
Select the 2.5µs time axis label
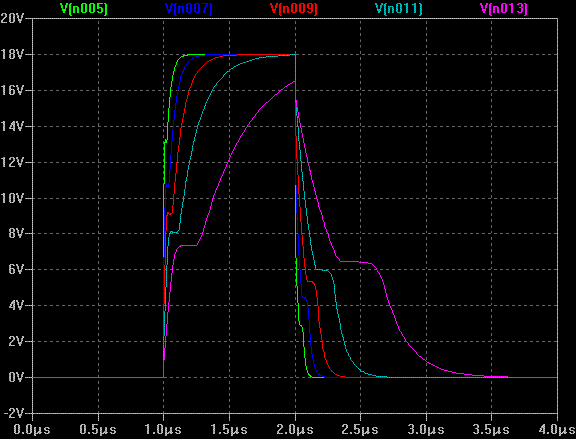[360, 429]
